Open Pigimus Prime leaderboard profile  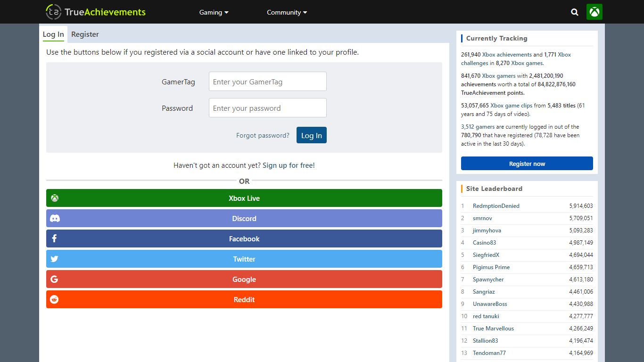click(491, 267)
